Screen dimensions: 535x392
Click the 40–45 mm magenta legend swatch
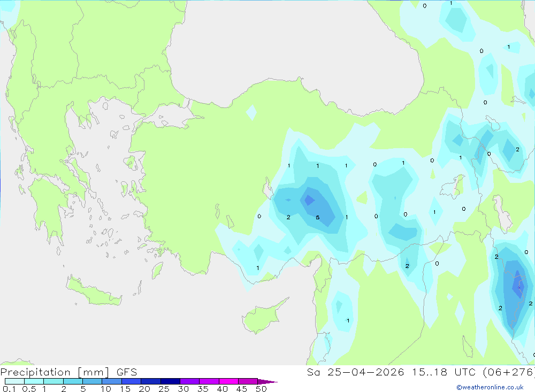tap(228, 381)
